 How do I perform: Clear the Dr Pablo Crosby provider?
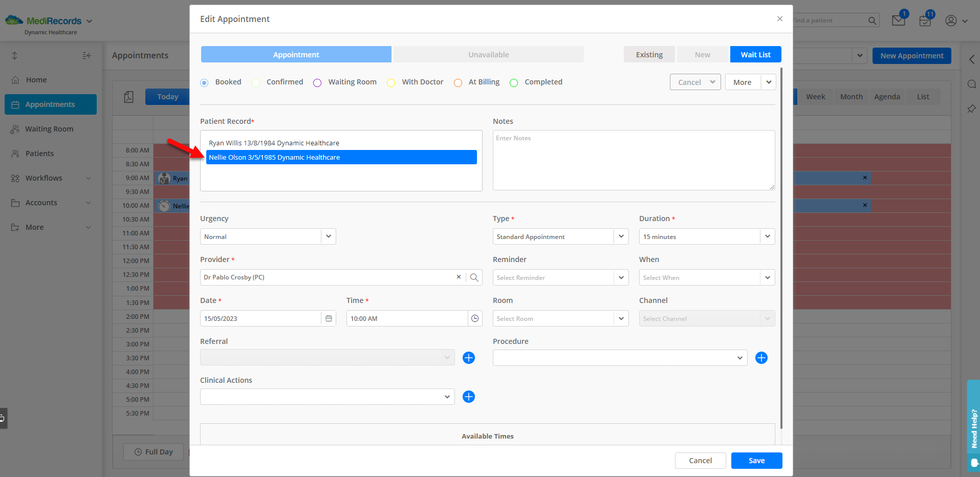coord(459,277)
